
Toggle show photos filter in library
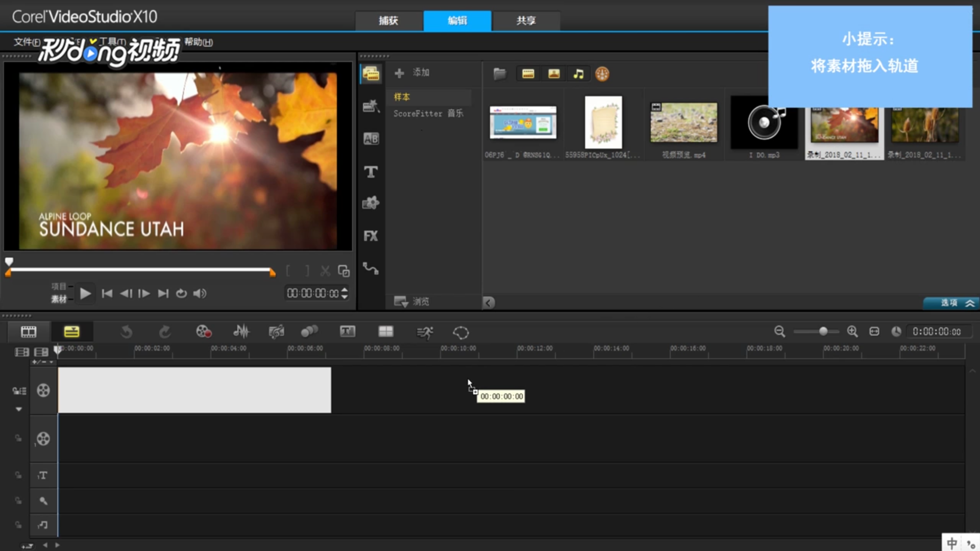554,74
